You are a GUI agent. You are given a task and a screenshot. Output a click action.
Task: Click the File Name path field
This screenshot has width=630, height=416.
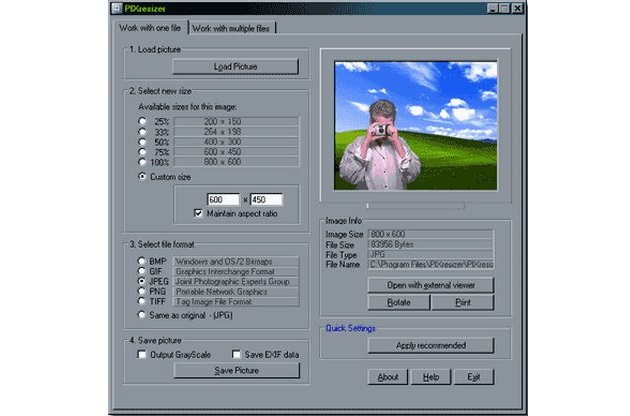(x=430, y=264)
